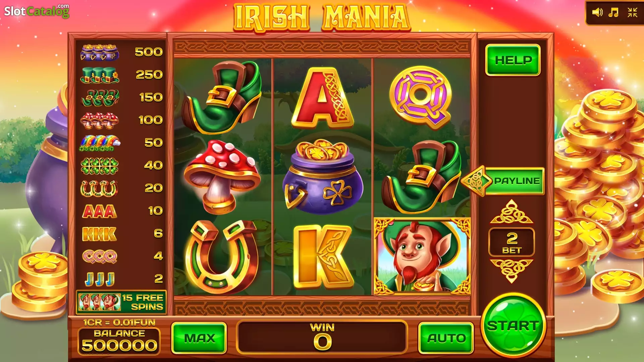Click the purple pot of gold reel symbol

tap(323, 177)
